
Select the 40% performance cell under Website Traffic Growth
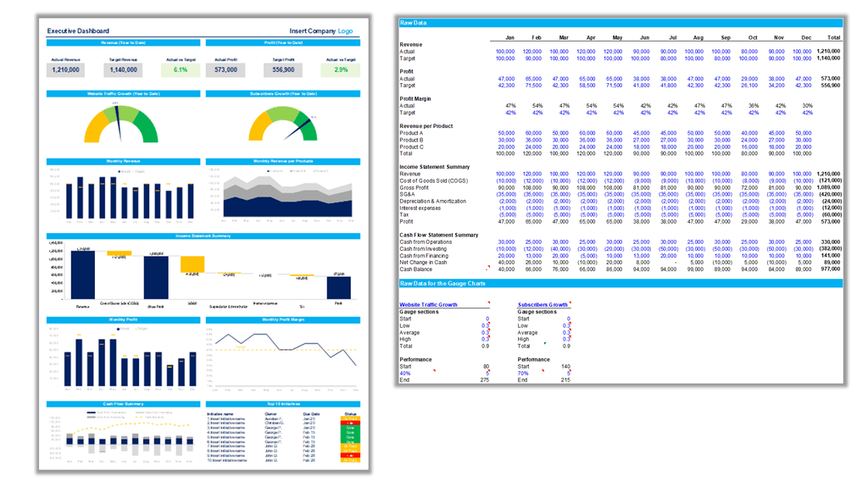[403, 373]
